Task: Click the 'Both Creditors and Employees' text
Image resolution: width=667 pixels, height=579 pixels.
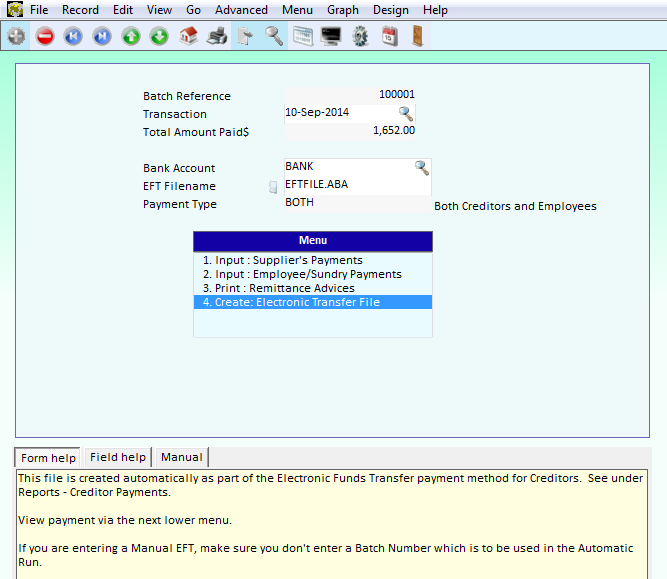Action: (x=515, y=206)
